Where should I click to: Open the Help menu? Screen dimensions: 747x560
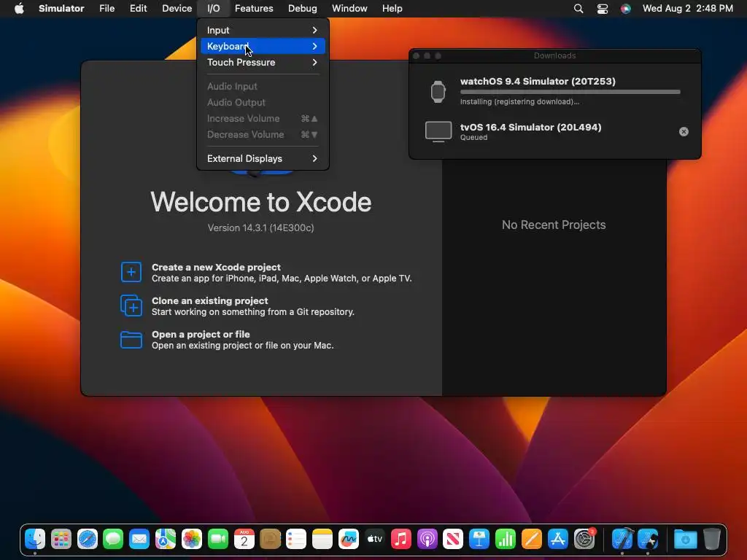[x=392, y=8]
